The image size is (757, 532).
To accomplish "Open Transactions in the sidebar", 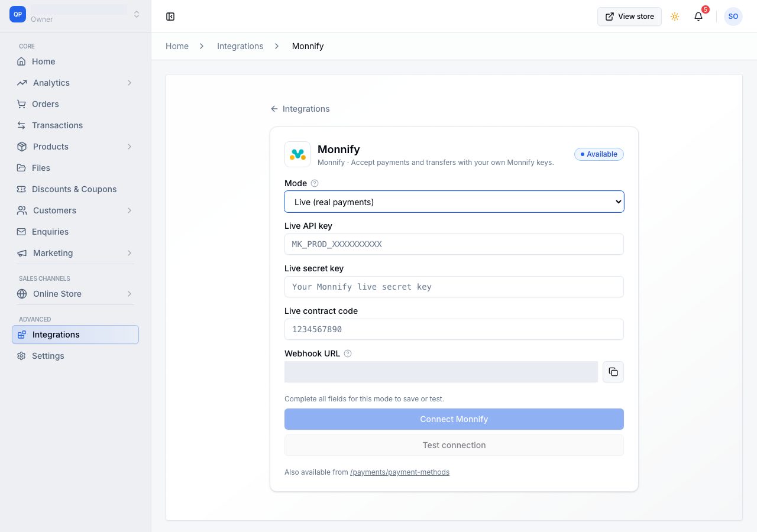I will [x=75, y=125].
